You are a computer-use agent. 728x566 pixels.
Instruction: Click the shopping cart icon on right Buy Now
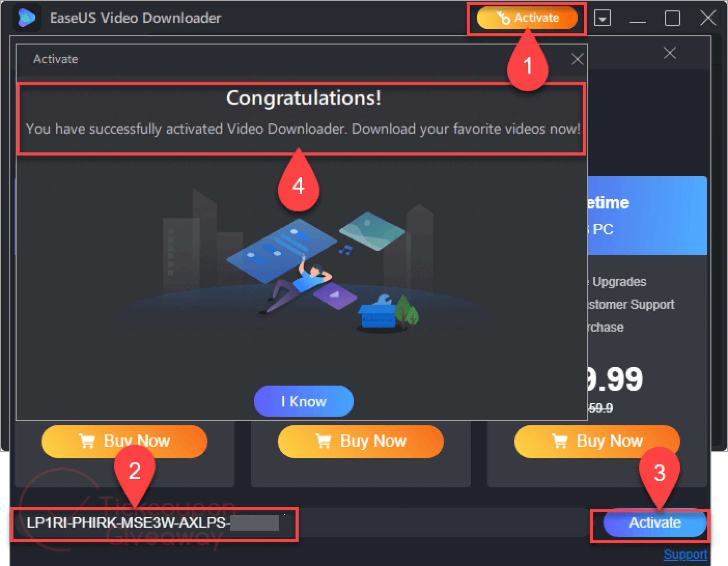(x=560, y=441)
